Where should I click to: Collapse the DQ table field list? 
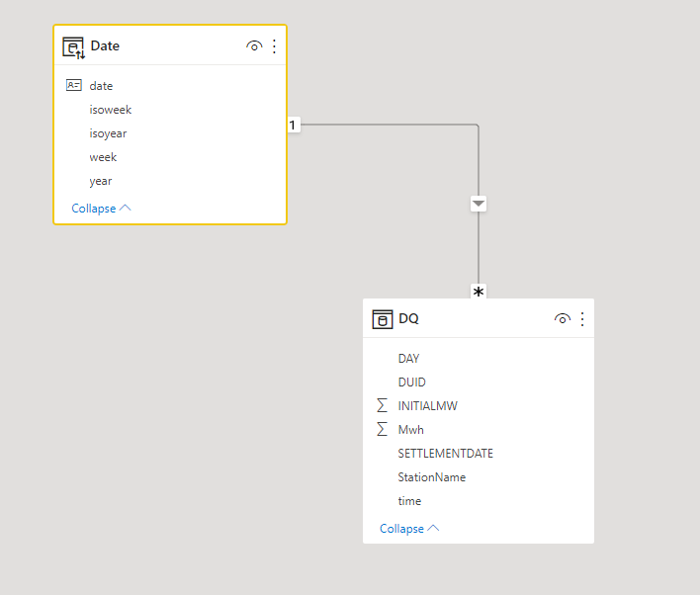point(409,529)
